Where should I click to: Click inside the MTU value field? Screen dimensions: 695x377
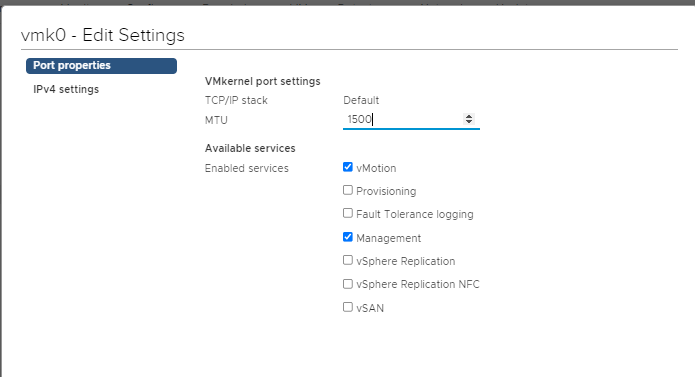(x=402, y=119)
